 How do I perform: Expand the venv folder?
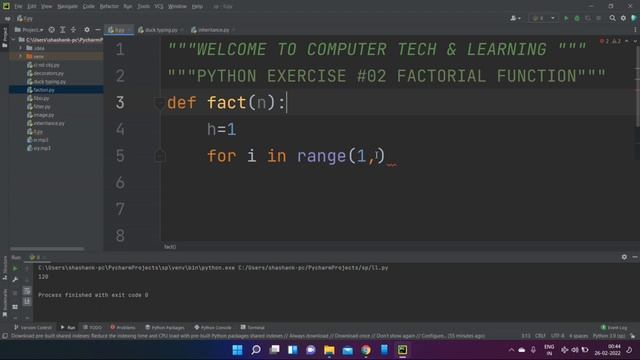coord(20,56)
